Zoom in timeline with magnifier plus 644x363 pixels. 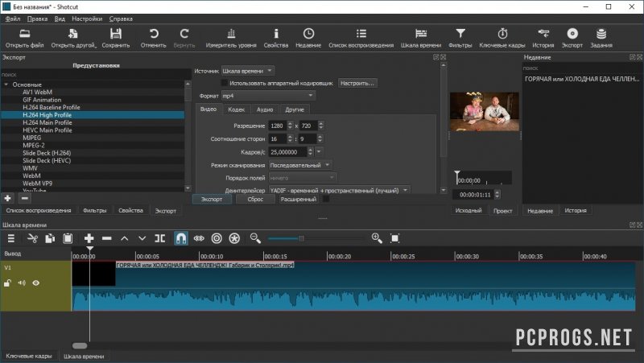point(377,238)
